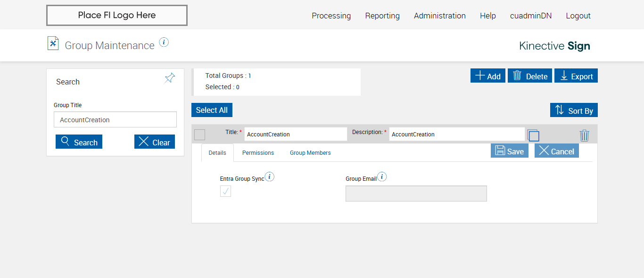The width and height of the screenshot is (644, 278).
Task: Open the Sort By options
Action: pyautogui.click(x=574, y=110)
